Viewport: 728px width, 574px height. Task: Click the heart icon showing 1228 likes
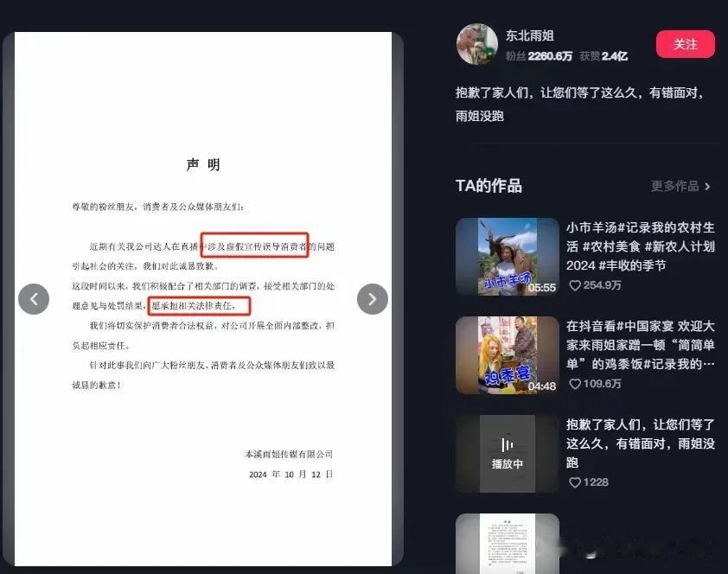tap(575, 482)
